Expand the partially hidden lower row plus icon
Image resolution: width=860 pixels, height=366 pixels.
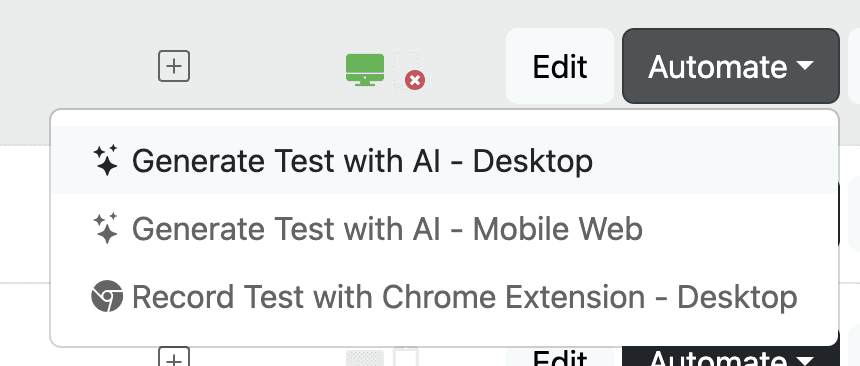pos(174,356)
